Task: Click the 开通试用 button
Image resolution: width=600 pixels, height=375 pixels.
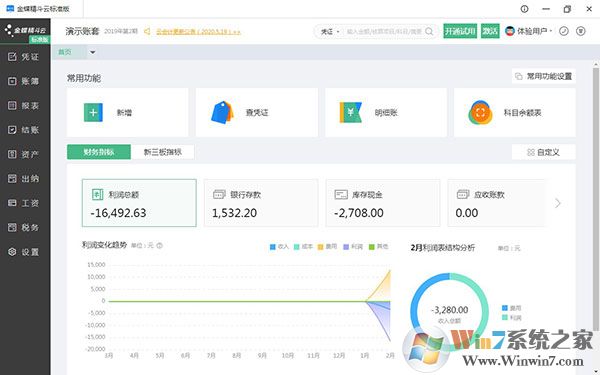Action: 460,31
